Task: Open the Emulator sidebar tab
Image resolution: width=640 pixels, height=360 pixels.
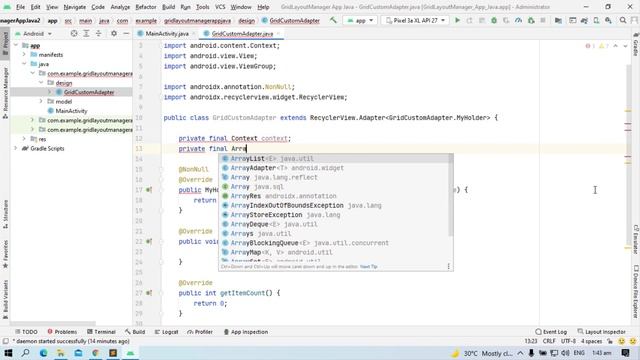Action: (636, 239)
